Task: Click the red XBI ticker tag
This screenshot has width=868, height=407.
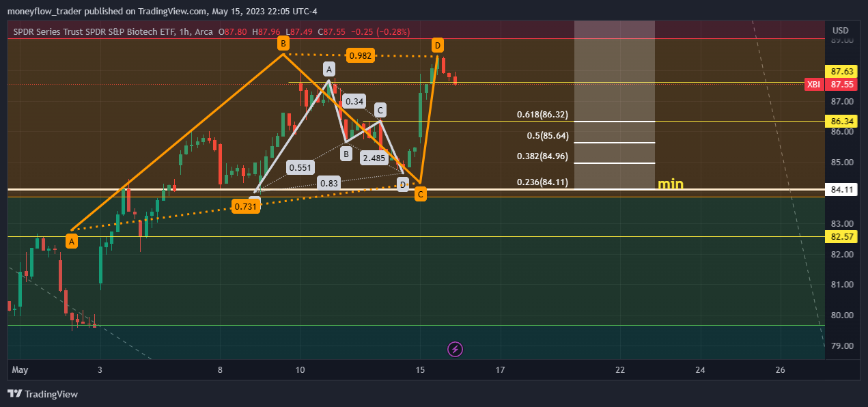Action: click(x=813, y=85)
